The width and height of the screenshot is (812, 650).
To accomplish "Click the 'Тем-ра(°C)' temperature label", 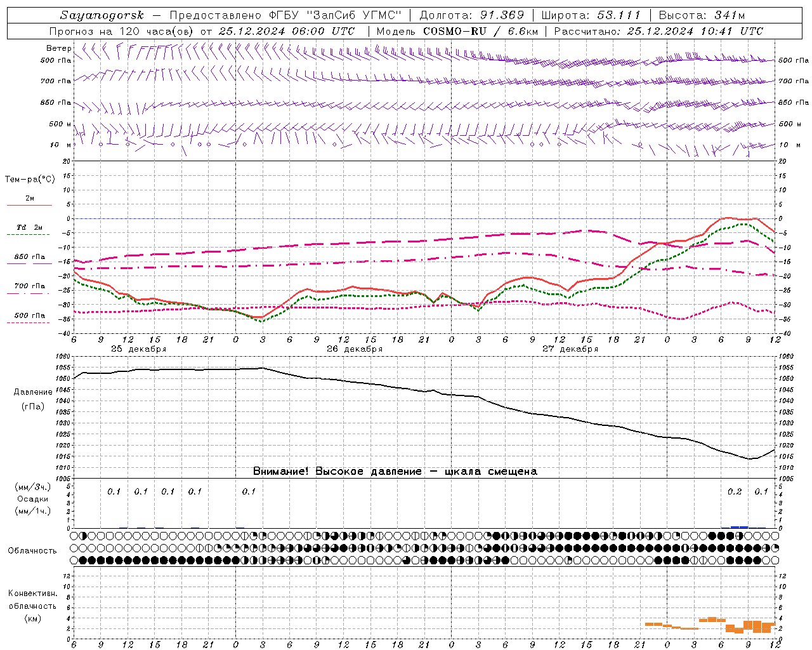I will (30, 180).
